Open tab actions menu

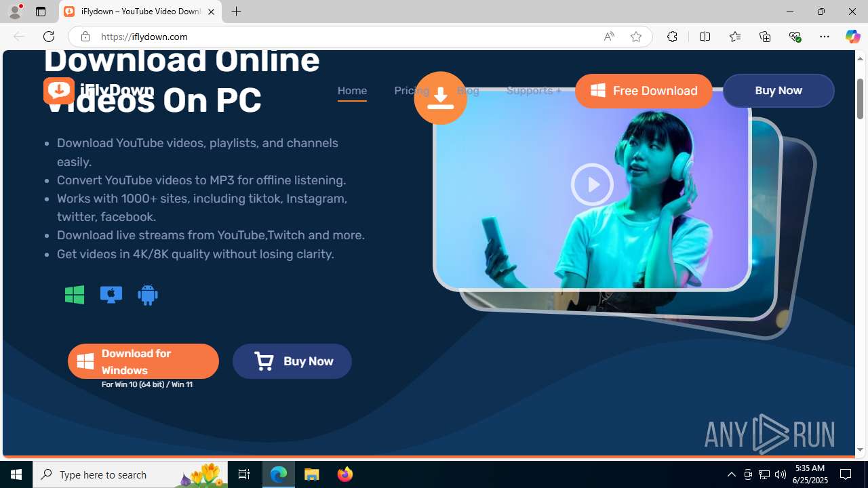point(40,12)
